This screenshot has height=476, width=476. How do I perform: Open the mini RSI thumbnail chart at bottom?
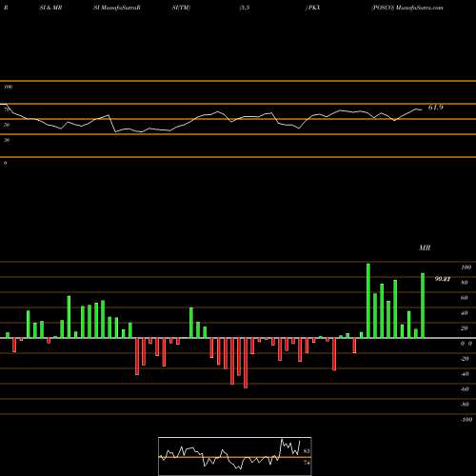[235, 456]
